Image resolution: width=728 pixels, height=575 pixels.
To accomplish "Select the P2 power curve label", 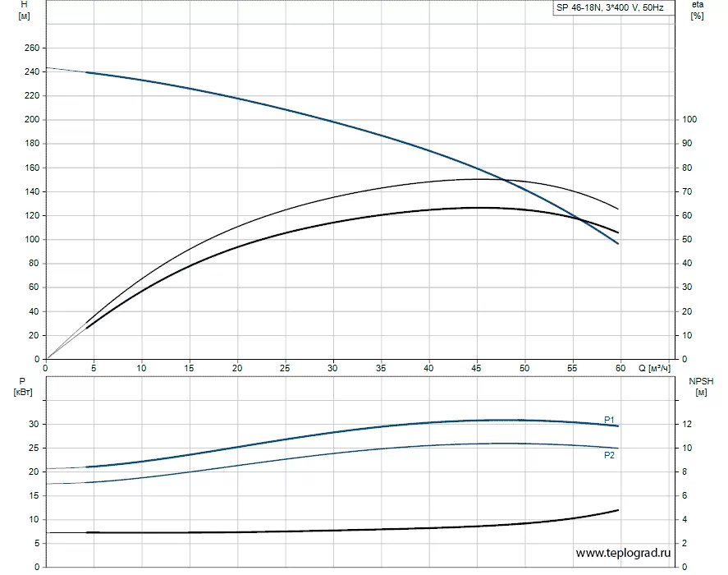I will coord(609,455).
